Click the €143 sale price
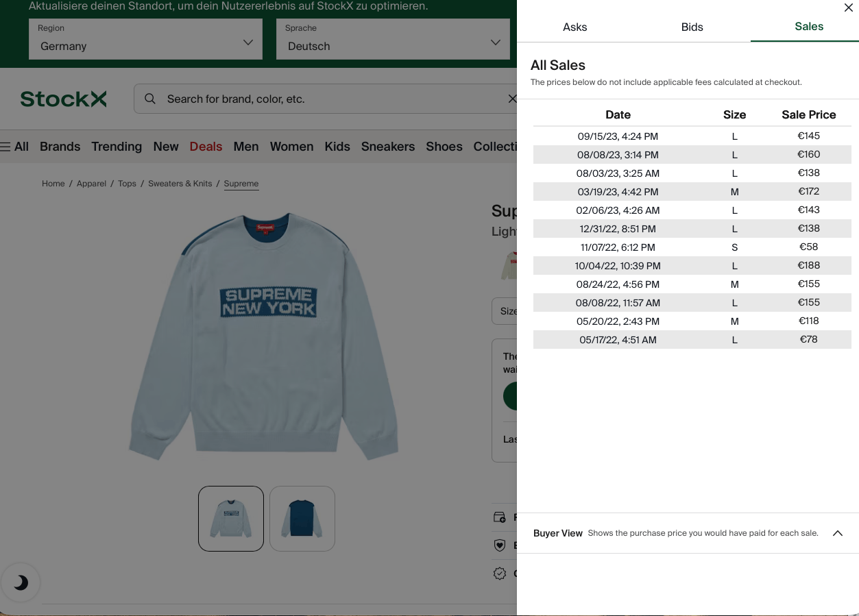Image resolution: width=859 pixels, height=616 pixels. coord(809,210)
